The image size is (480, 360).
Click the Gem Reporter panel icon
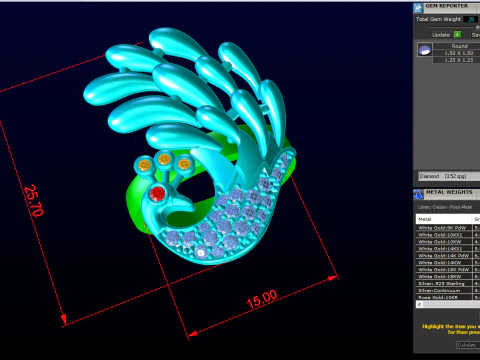pos(418,8)
